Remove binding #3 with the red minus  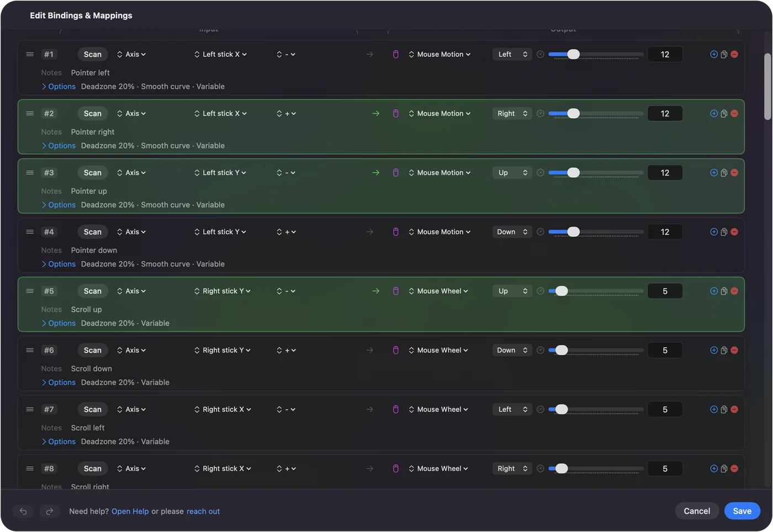tap(734, 173)
